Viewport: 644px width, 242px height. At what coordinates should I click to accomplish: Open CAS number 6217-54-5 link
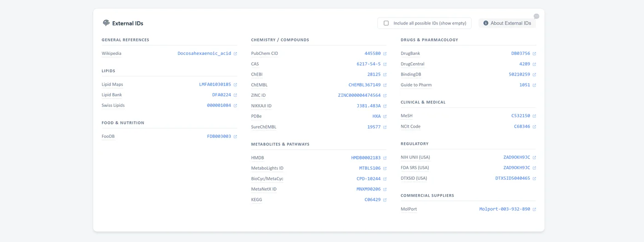click(x=368, y=64)
